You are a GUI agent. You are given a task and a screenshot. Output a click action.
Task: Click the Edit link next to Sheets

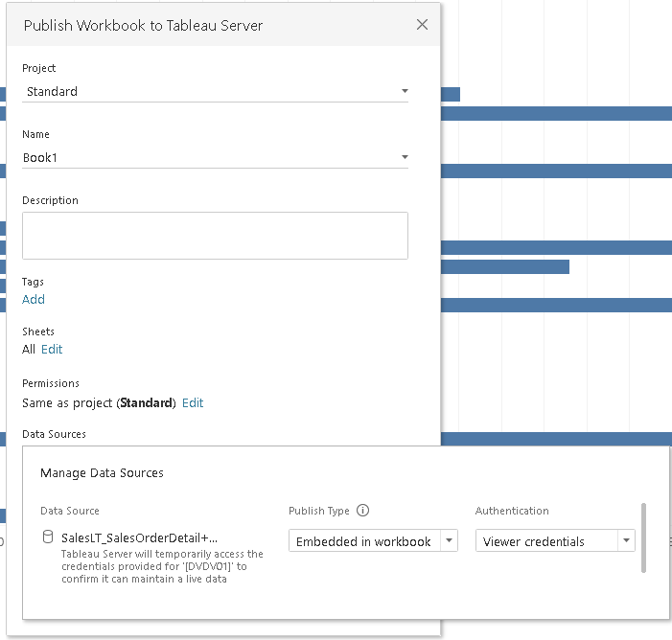(x=52, y=350)
